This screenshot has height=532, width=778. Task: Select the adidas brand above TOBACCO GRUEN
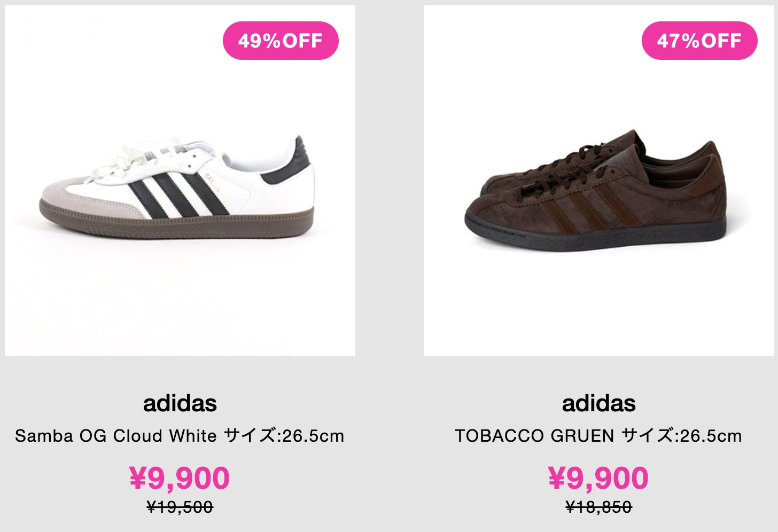(598, 403)
